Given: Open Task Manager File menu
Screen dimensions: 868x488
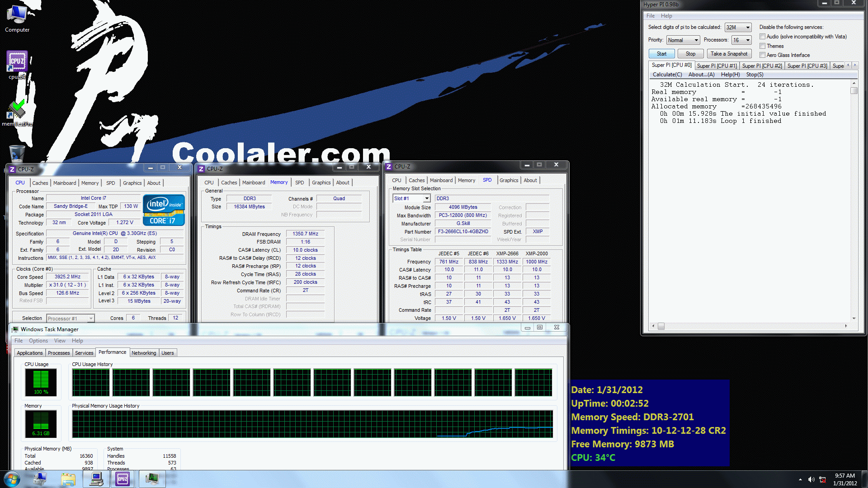Looking at the screenshot, I should click(x=19, y=341).
